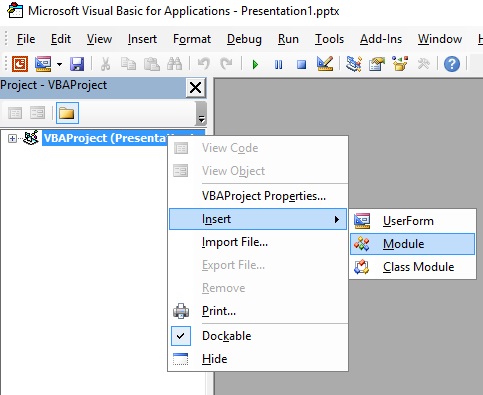
Task: Click Insert UserForm toolbar icon
Action: pos(43,63)
